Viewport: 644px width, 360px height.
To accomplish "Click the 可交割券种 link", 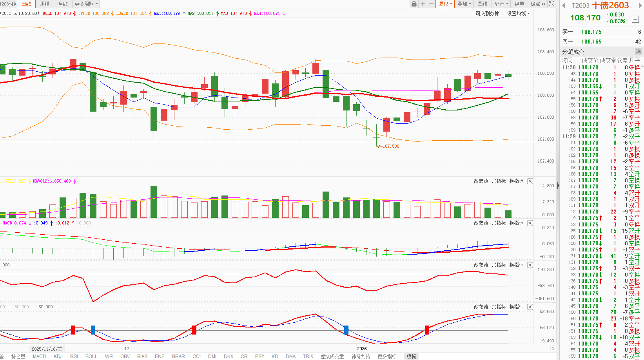I will [487, 13].
